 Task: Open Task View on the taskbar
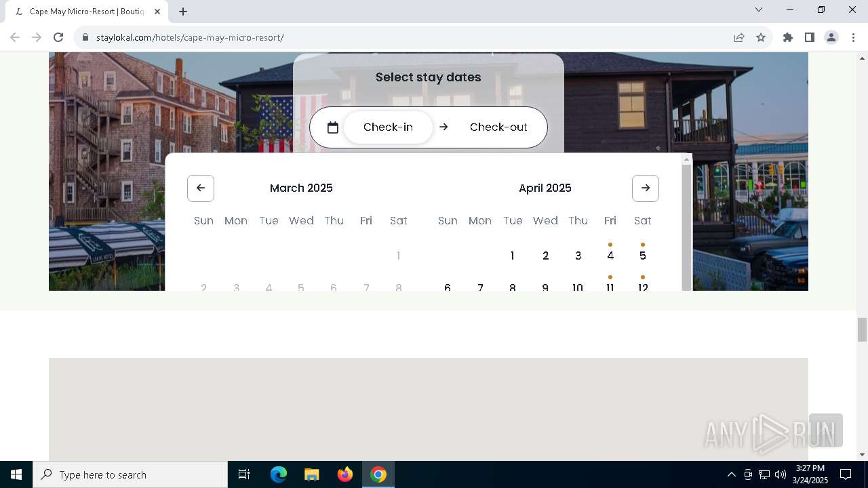point(244,474)
